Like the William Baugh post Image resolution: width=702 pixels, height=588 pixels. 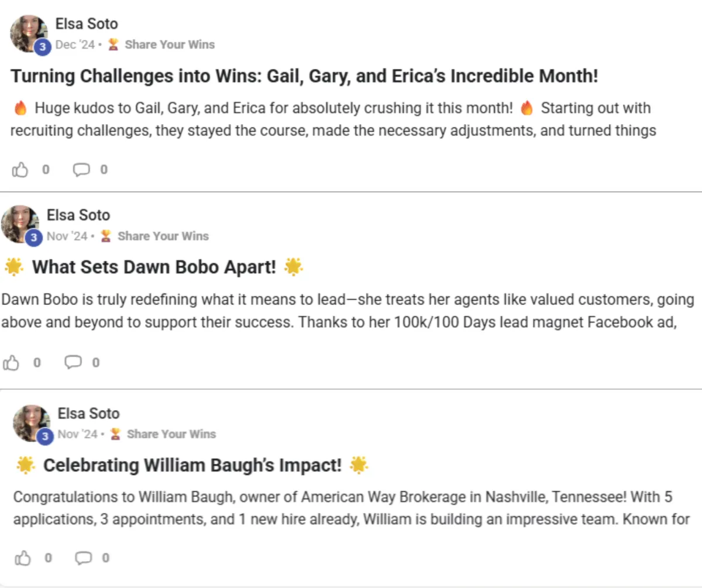pos(23,558)
